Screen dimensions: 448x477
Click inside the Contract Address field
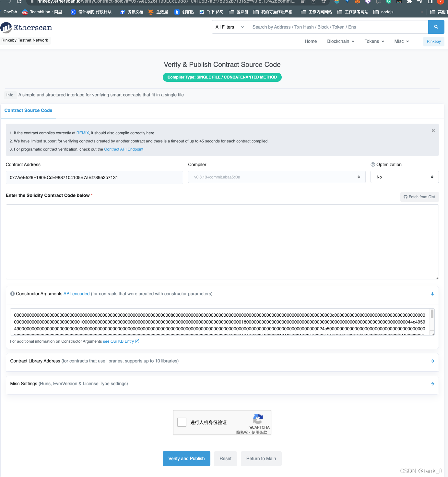(x=94, y=177)
